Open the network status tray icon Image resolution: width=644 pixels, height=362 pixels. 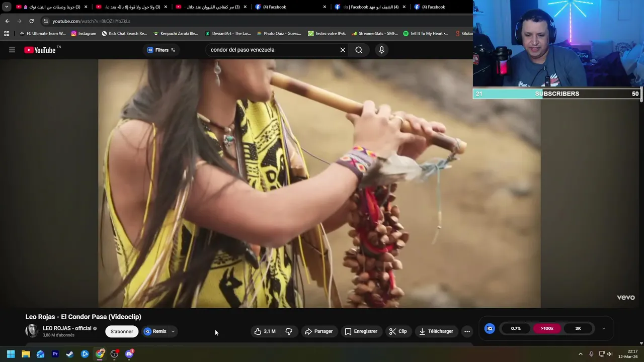point(601,354)
